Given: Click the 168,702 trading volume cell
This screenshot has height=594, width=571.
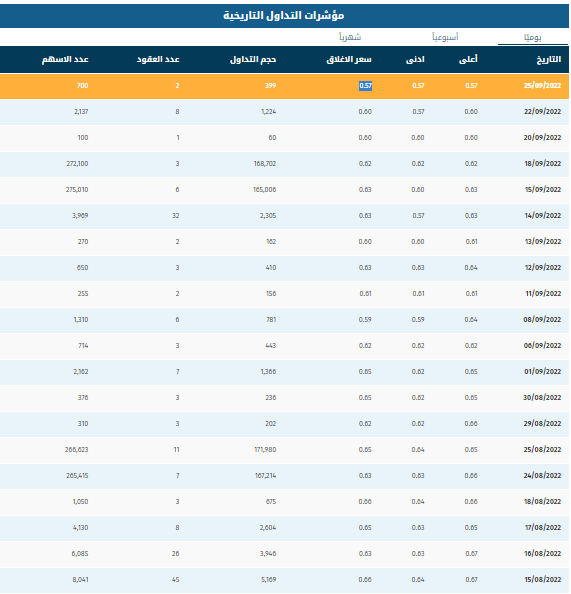Looking at the screenshot, I should (265, 164).
